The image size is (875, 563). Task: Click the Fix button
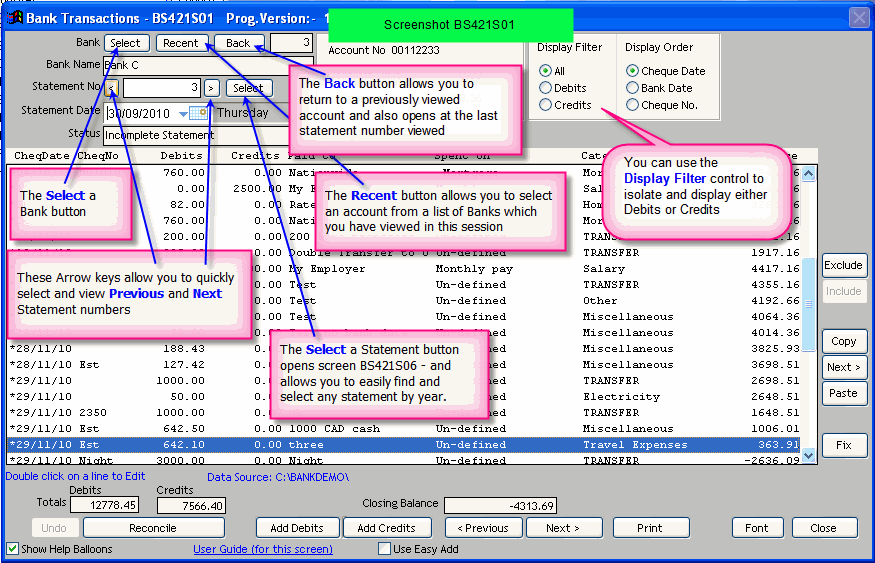pyautogui.click(x=844, y=445)
